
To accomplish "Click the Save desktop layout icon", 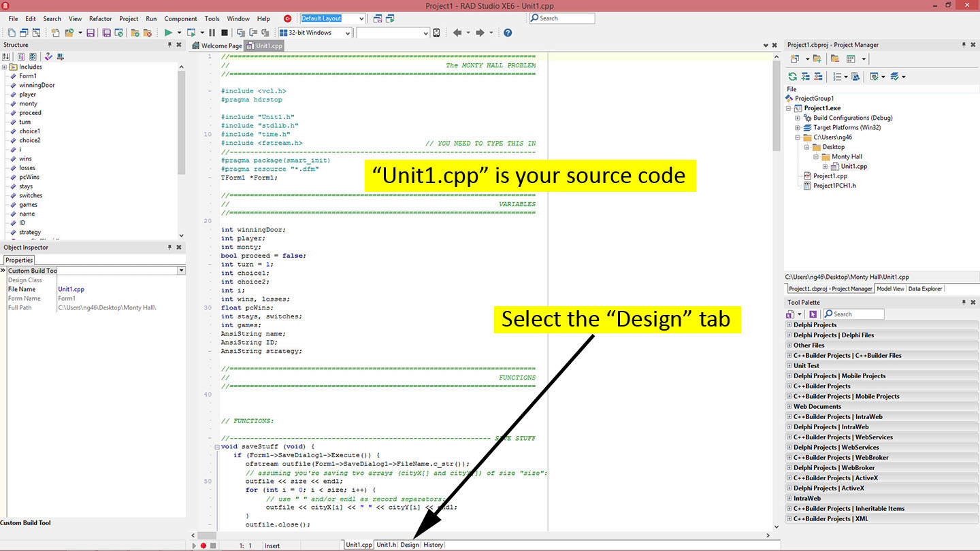I will 379,18.
